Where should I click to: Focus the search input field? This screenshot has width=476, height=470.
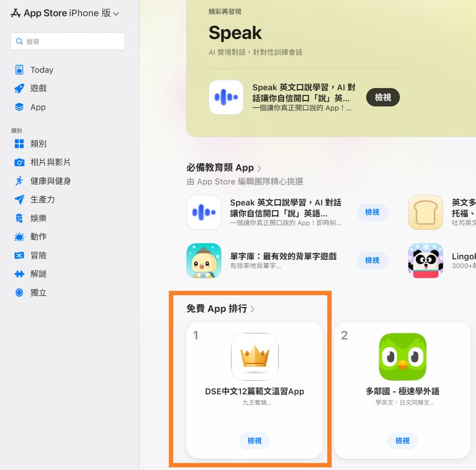coord(68,42)
